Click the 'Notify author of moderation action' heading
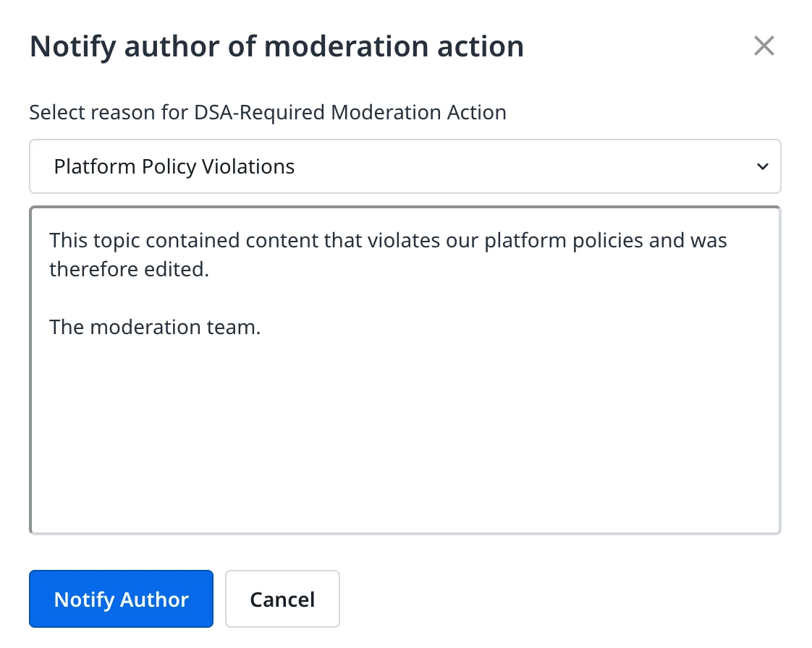The width and height of the screenshot is (812, 648). (276, 47)
